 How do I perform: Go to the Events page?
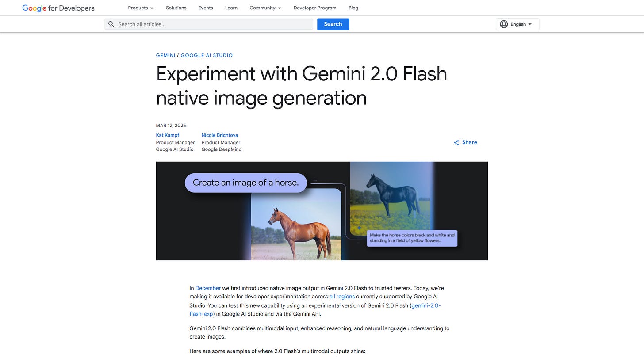pos(206,8)
